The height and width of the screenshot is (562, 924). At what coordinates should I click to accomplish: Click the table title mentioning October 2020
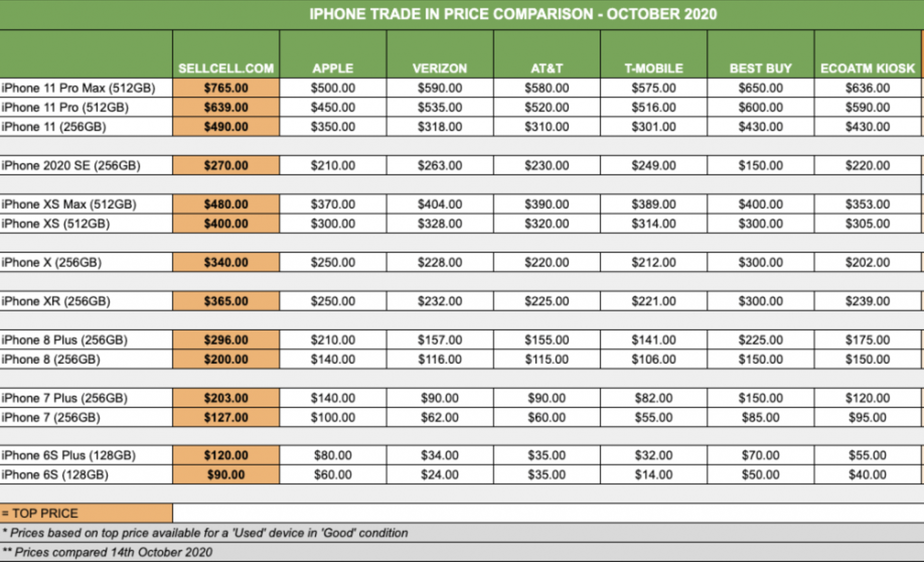tap(512, 14)
